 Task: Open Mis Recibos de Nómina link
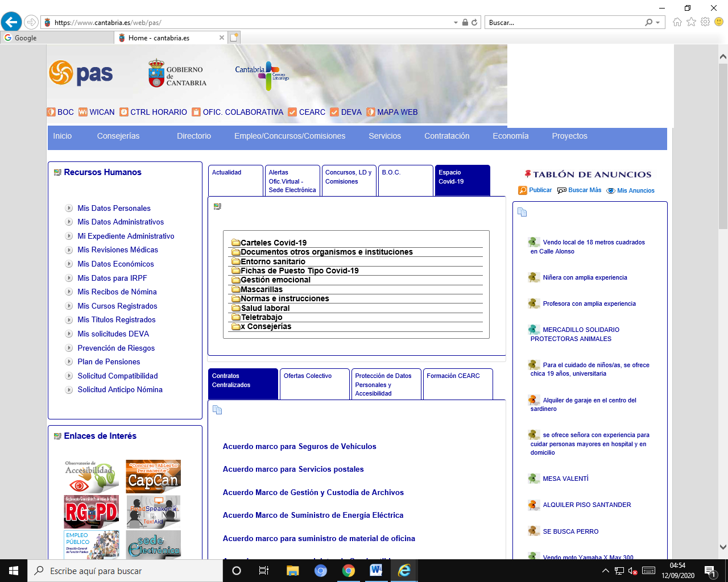pos(117,292)
